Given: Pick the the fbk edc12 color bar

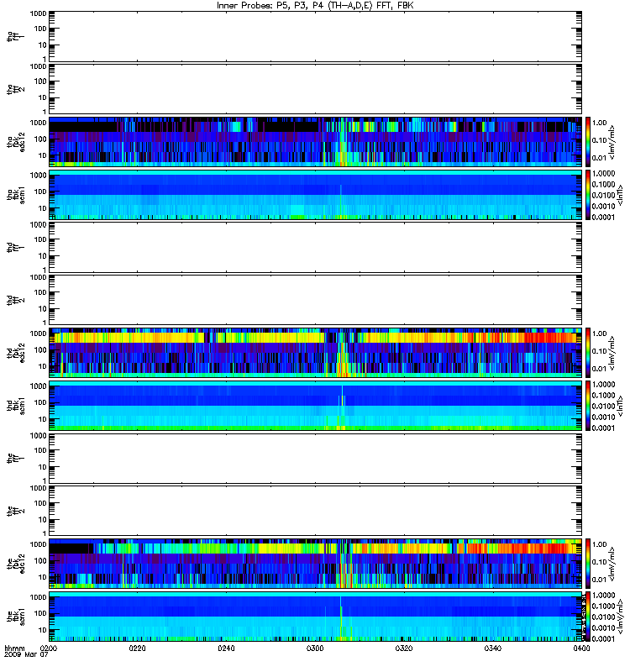Looking at the screenshot, I should point(588,564).
